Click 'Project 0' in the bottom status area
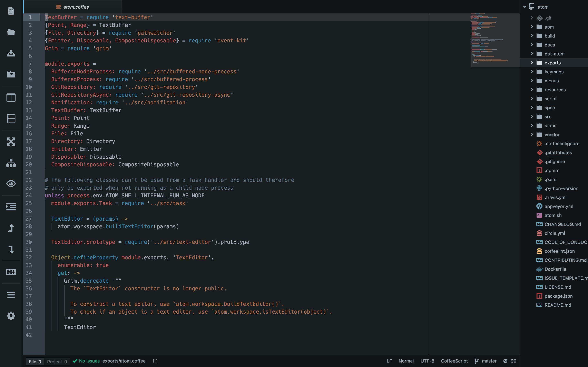The image size is (588, 367). 56,361
